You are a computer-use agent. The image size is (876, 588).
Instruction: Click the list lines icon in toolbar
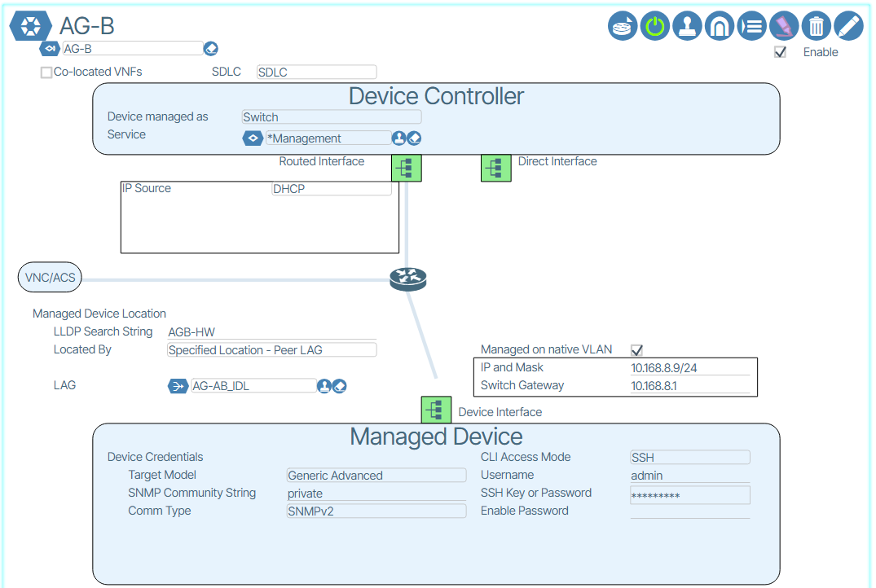coord(752,26)
